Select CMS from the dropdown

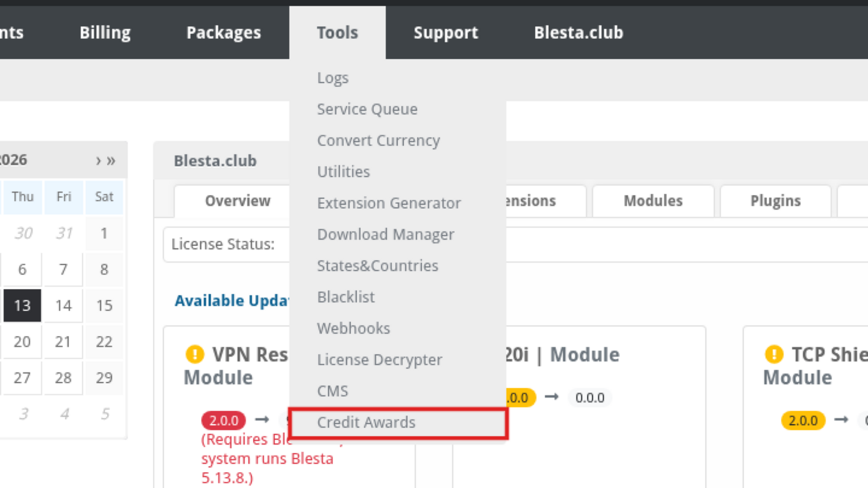333,391
